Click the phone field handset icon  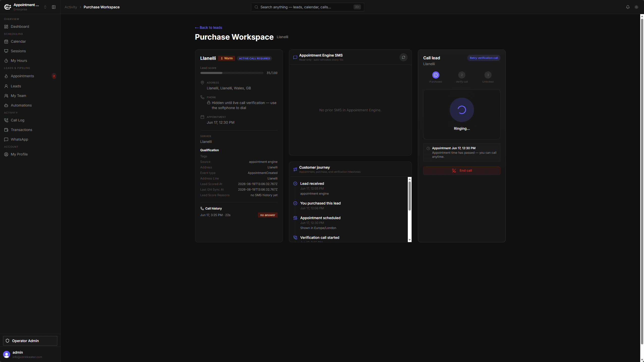202,97
